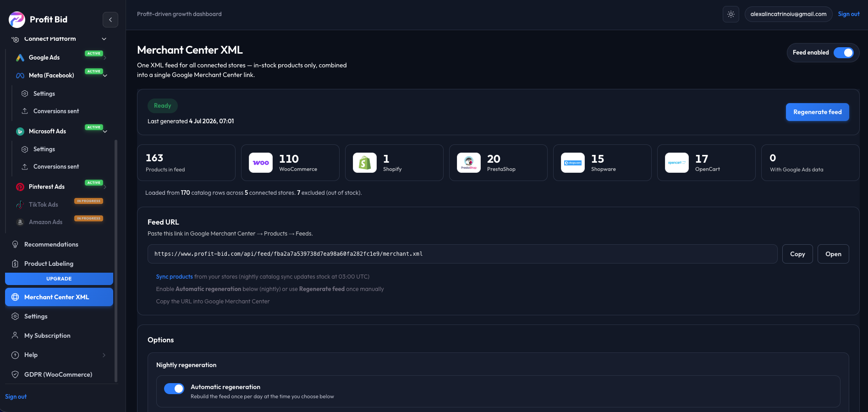Collapse the sidebar with the arrow button

point(110,20)
